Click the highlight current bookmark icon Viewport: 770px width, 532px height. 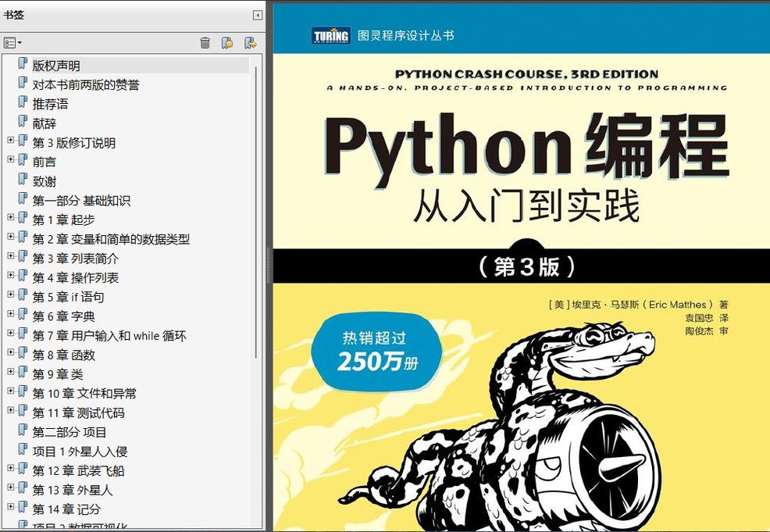point(249,44)
